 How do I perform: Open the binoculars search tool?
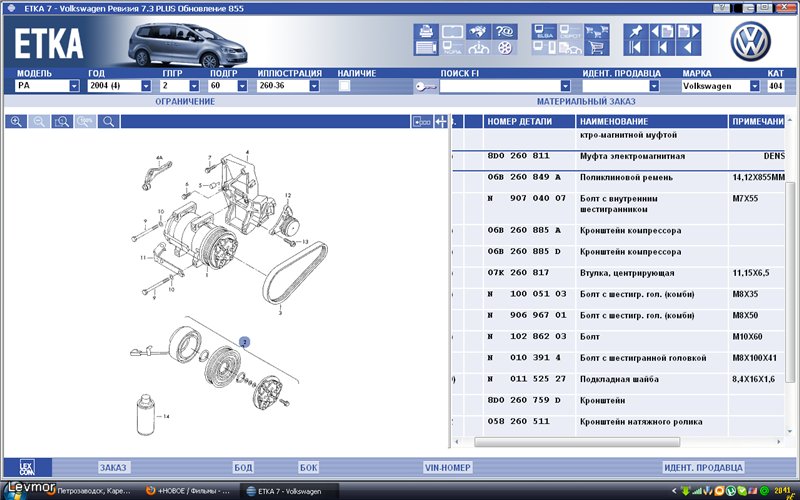pyautogui.click(x=478, y=32)
